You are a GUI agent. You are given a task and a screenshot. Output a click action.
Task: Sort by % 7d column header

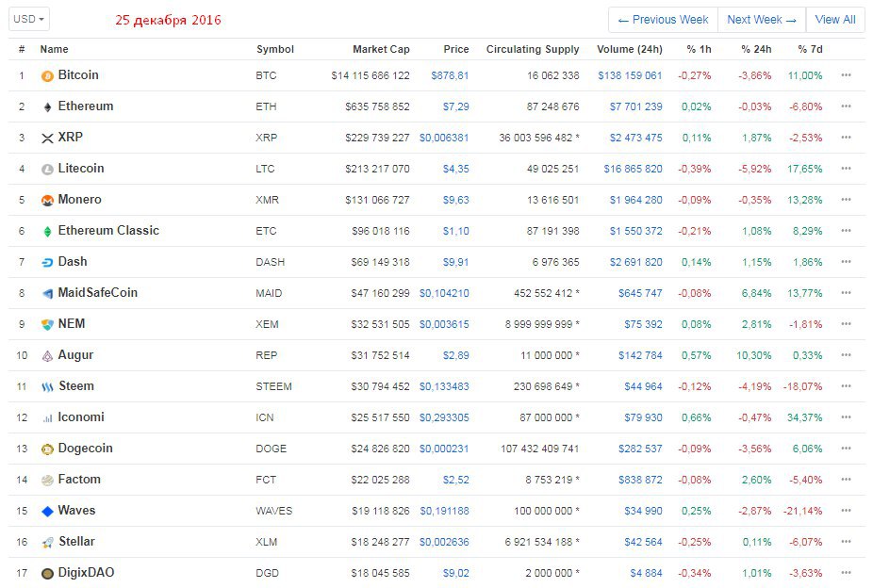click(810, 49)
